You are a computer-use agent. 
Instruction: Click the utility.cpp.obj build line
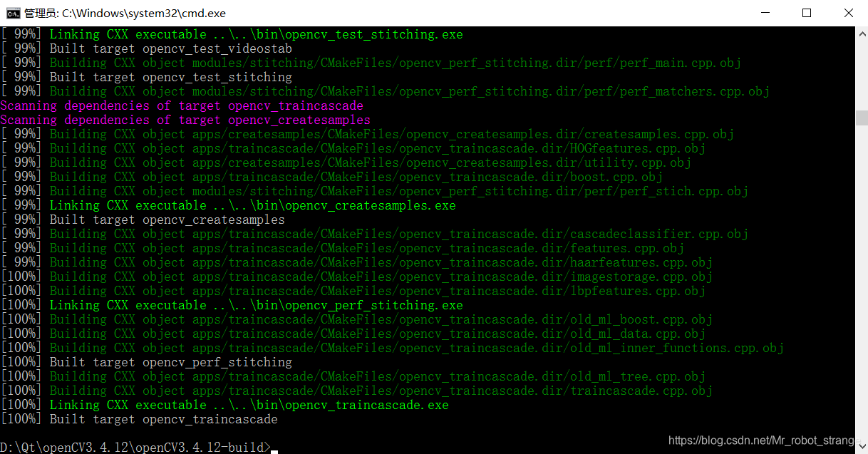(346, 162)
